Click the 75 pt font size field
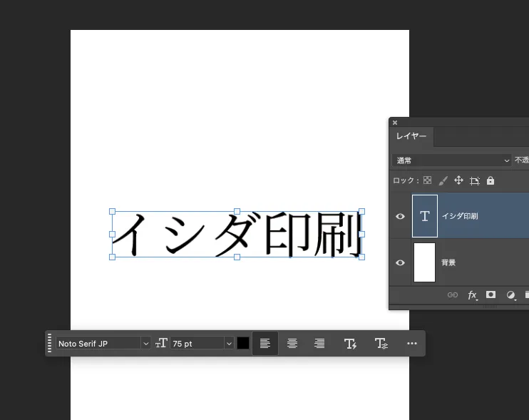Screen dimensions: 529x420 (197, 344)
